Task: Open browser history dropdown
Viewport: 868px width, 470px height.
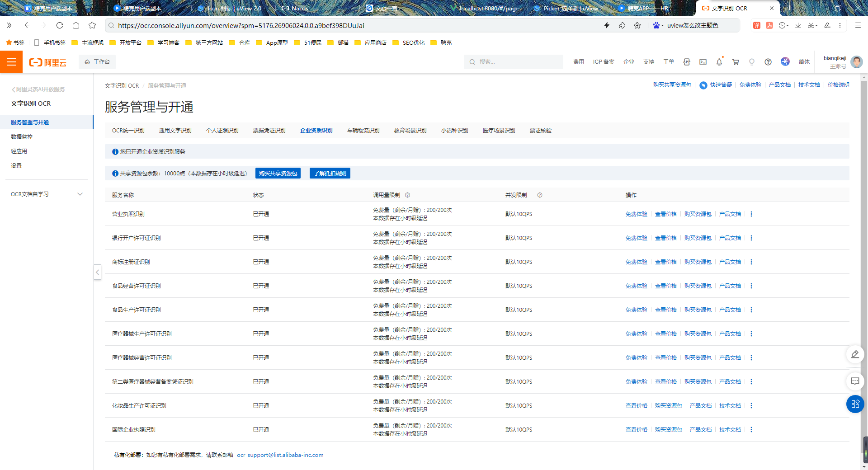Action: (x=783, y=25)
